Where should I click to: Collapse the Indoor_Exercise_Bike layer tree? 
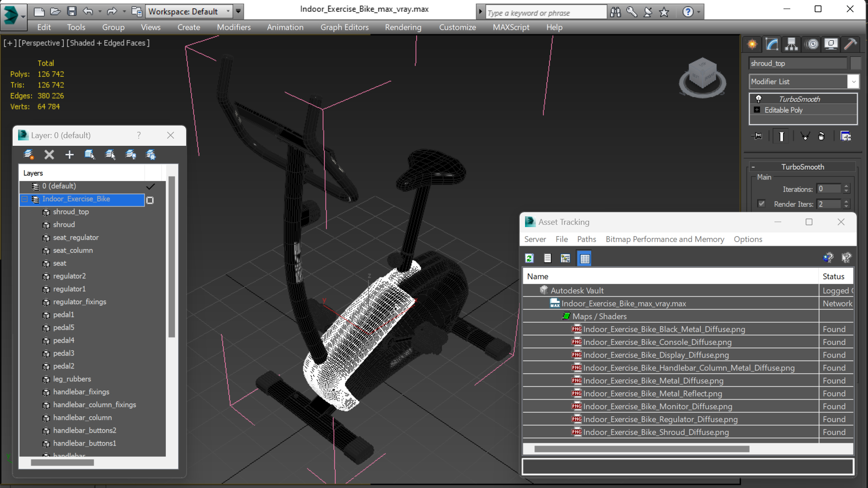pyautogui.click(x=25, y=199)
